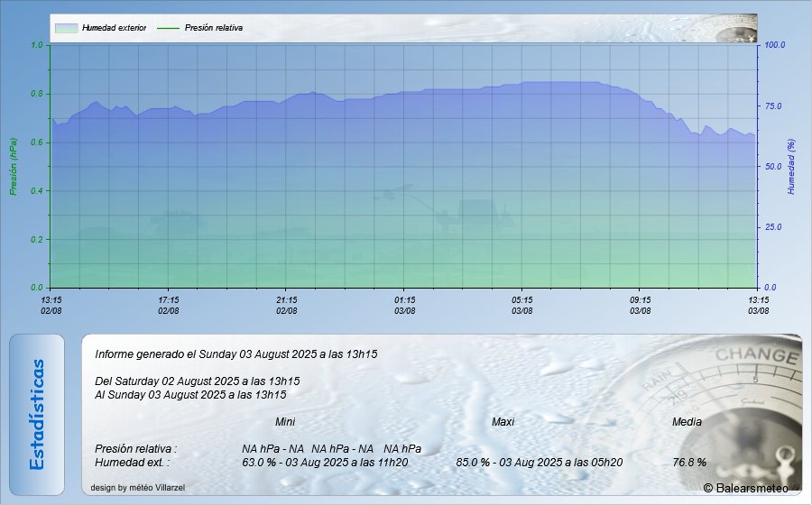The image size is (812, 505).
Task: Click the 'Humedad ext. :' row label
Action: 132,463
